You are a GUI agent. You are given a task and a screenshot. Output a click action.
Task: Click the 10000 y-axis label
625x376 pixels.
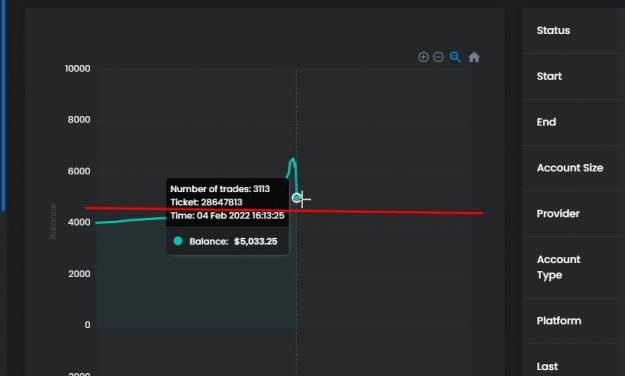[x=77, y=69]
